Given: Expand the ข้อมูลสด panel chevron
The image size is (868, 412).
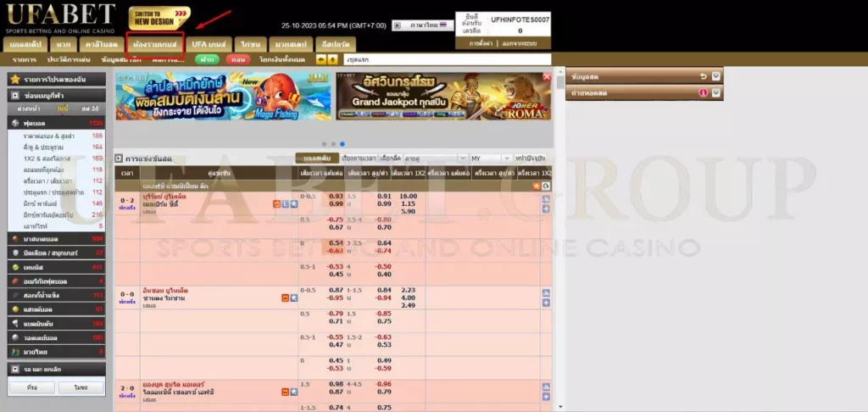Looking at the screenshot, I should tap(715, 76).
